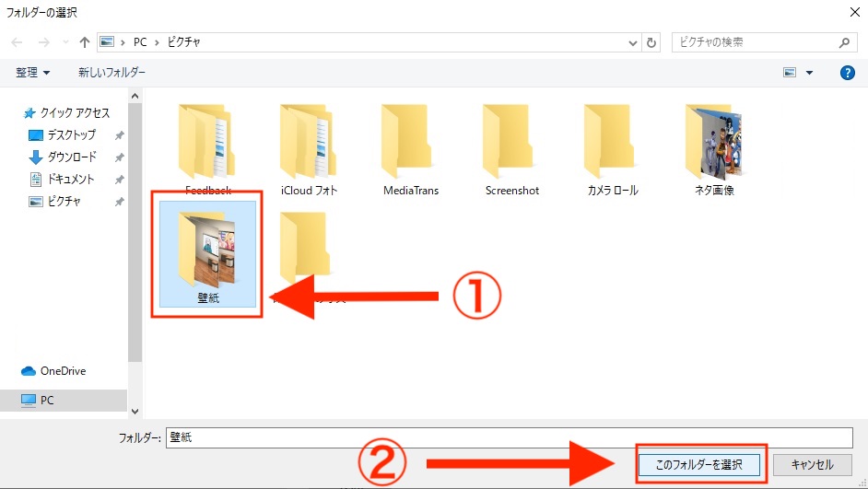This screenshot has height=489, width=868.
Task: Click 新しいフォルダー in the toolbar
Action: point(111,72)
